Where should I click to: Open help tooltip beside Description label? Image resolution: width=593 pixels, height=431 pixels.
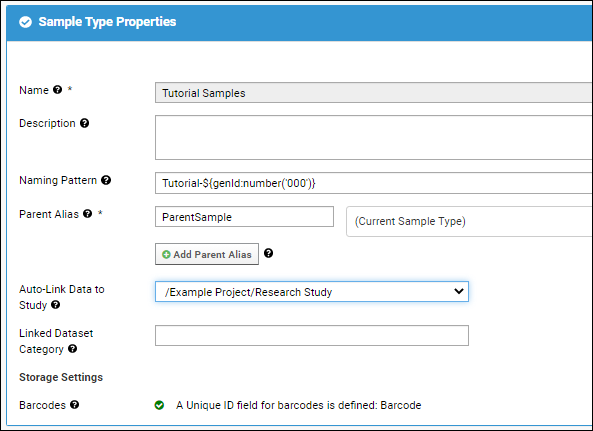click(x=85, y=123)
